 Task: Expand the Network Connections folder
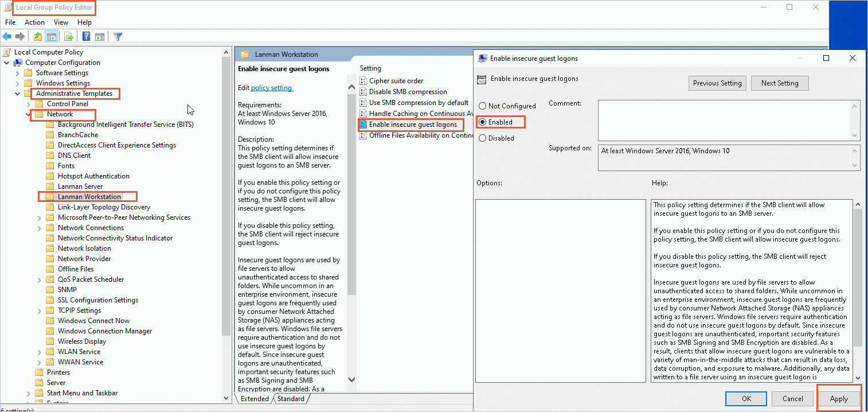39,228
